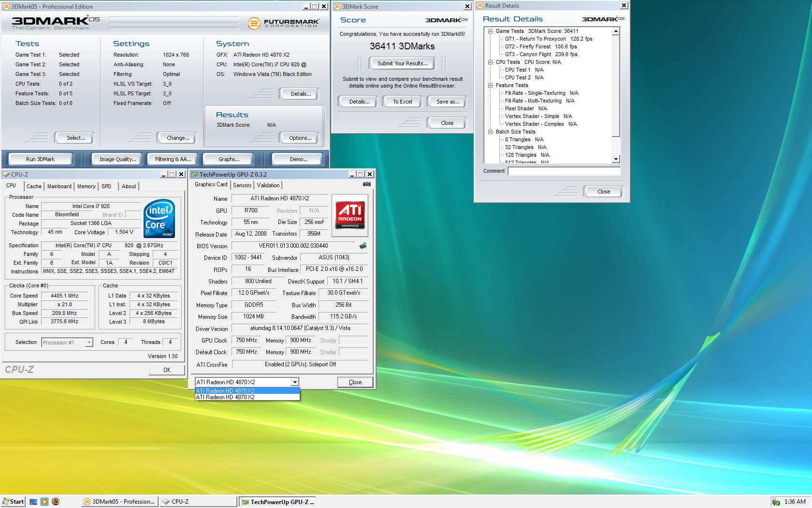Screen dimensions: 812x508
Task: Open the Windows Start button
Action: tap(13, 501)
